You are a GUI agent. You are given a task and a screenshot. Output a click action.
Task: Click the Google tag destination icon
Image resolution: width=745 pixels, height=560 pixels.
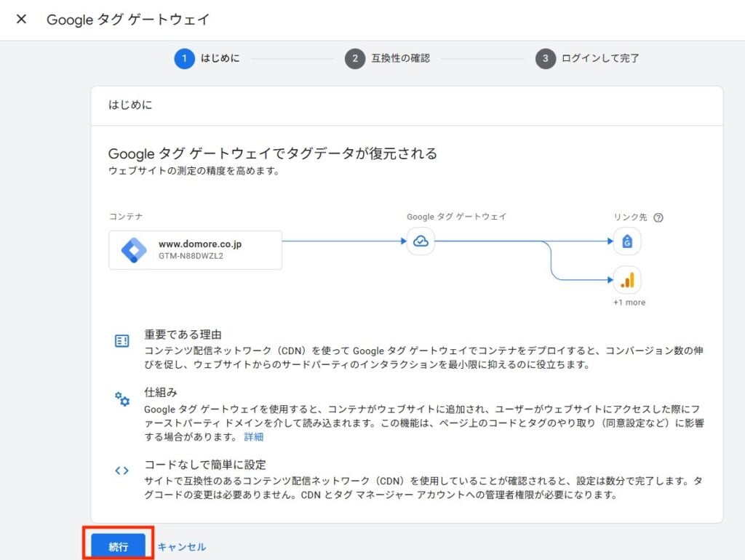[x=627, y=241]
